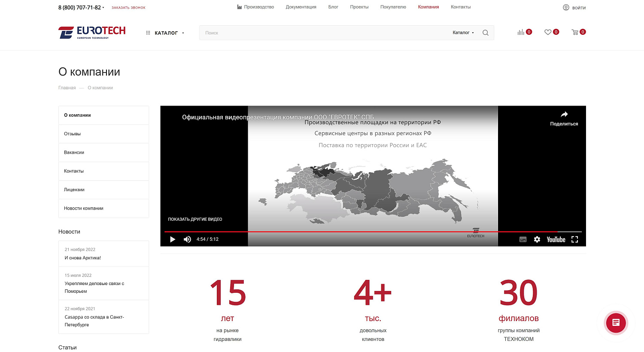Click the red chat widget button
Image resolution: width=644 pixels, height=352 pixels.
[616, 323]
